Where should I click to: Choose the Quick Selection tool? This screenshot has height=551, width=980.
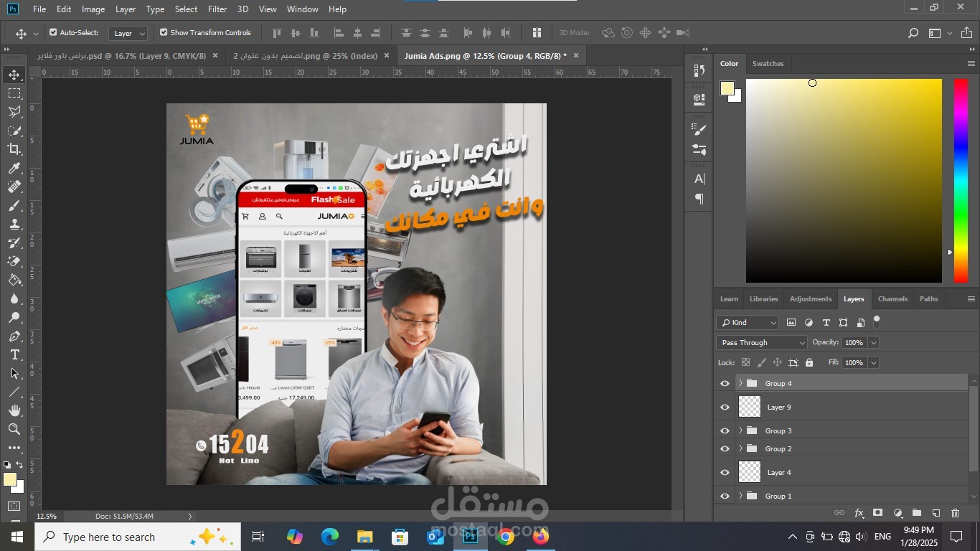click(14, 131)
